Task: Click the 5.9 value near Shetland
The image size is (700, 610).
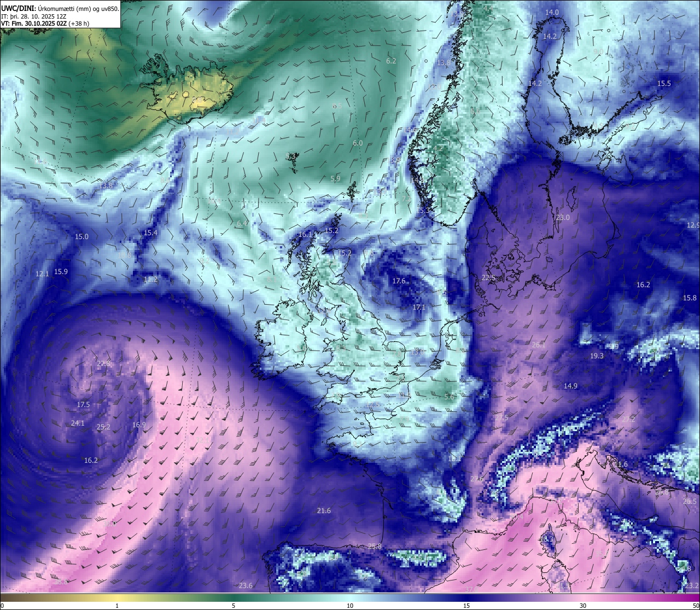Action: 336,178
